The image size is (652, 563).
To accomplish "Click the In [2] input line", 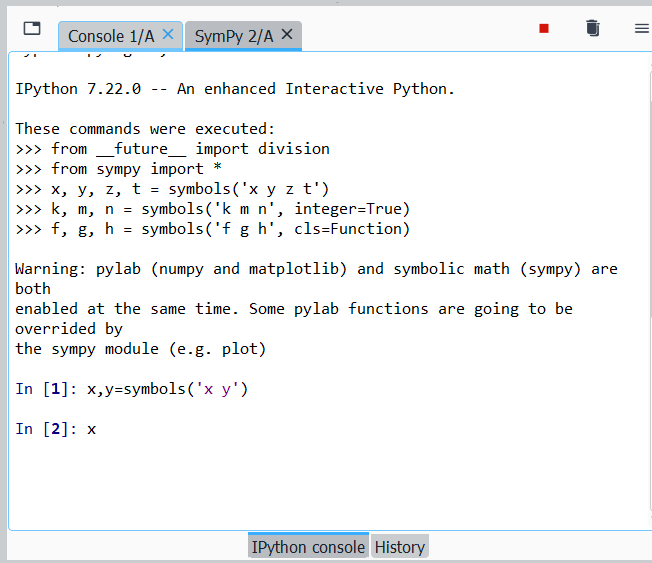I will [56, 429].
